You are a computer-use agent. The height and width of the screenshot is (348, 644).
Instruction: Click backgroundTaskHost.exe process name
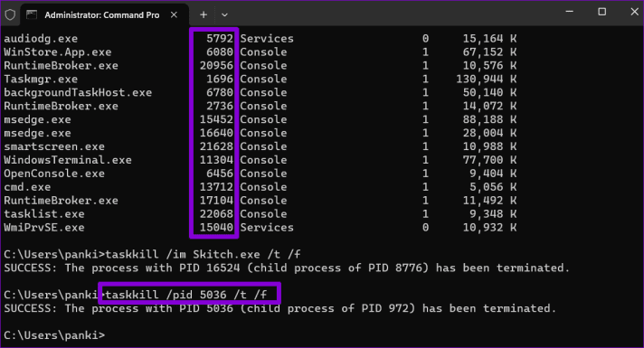[78, 93]
